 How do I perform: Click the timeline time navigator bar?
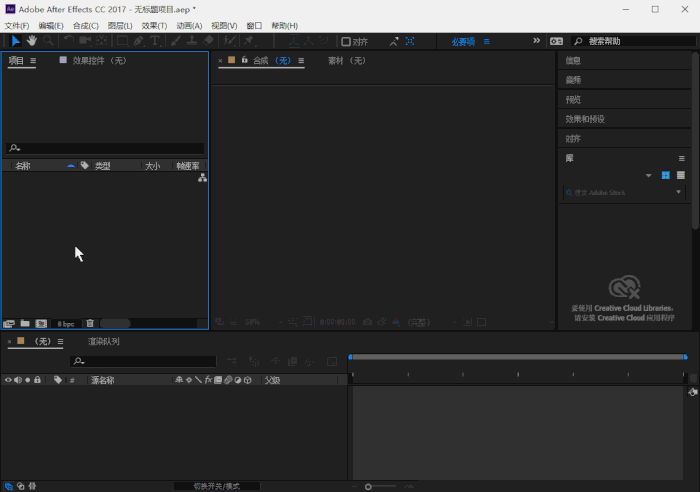518,357
